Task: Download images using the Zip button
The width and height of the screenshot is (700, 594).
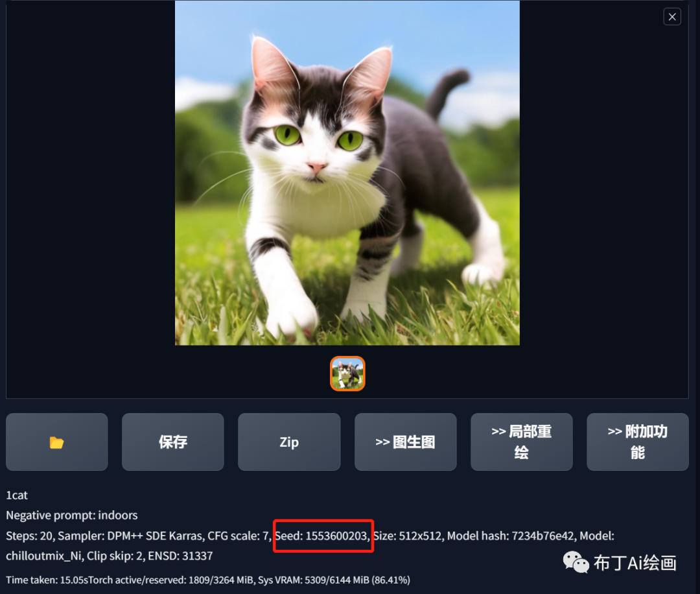Action: point(289,442)
